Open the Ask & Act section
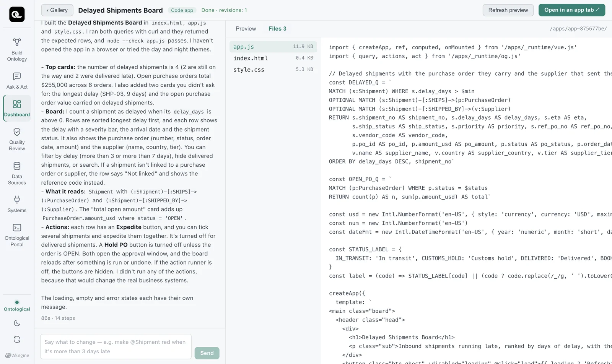This screenshot has width=612, height=364. coord(17,81)
